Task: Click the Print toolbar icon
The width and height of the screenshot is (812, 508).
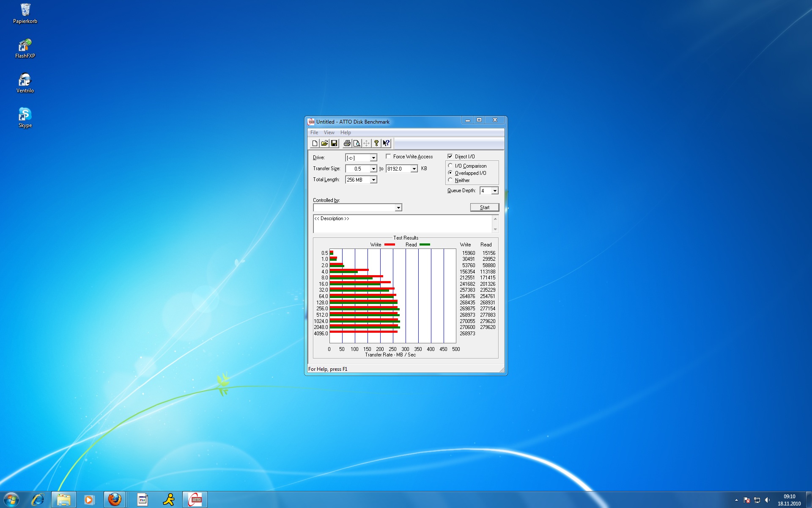Action: pyautogui.click(x=347, y=144)
